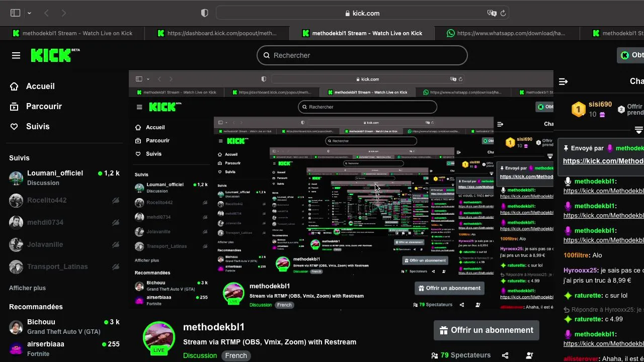
Task: Open the large kick.com link in the first methodekbl1 chat message
Action: click(603, 191)
